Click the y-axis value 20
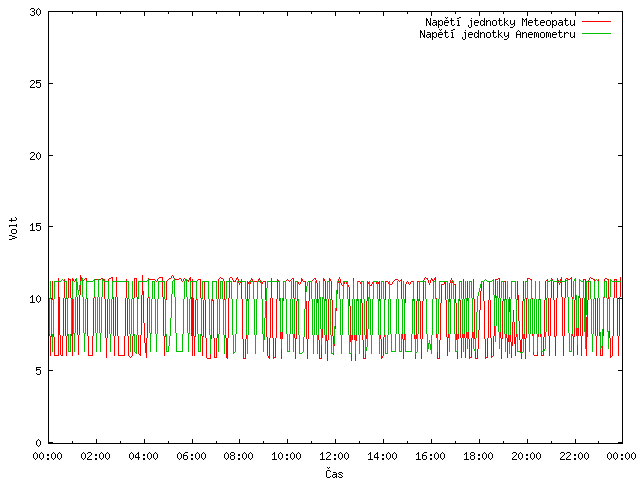This screenshot has height=480, width=640. (36, 156)
